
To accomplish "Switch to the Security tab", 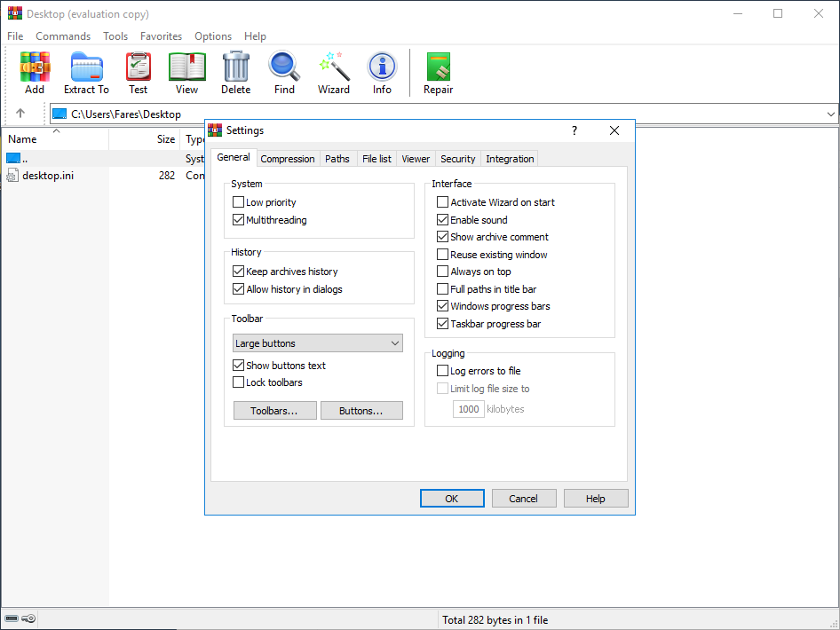I will pyautogui.click(x=457, y=159).
